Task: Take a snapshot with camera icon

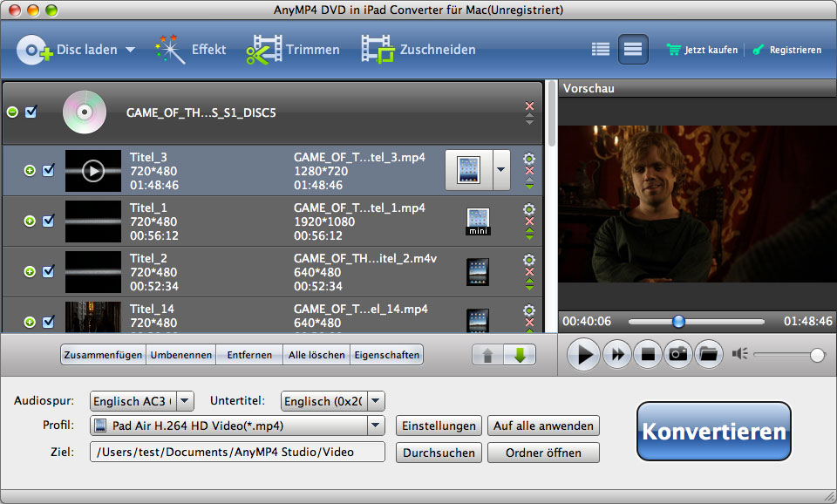Action: pos(678,354)
